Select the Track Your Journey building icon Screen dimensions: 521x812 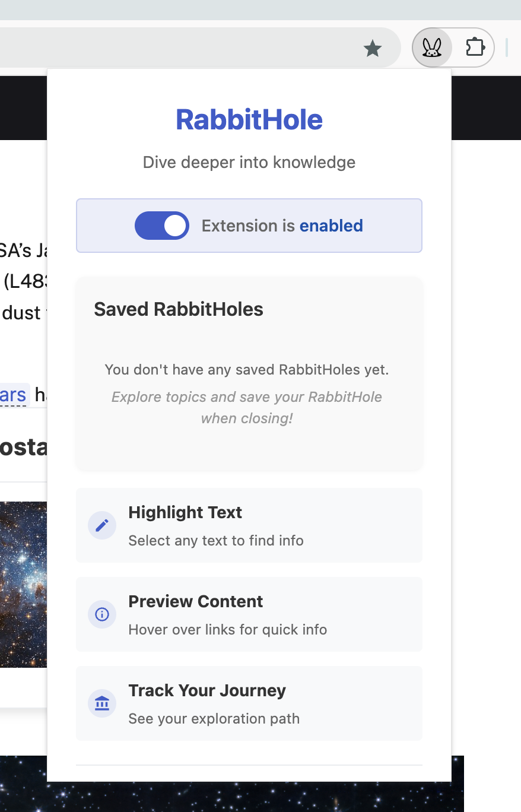[x=101, y=703]
